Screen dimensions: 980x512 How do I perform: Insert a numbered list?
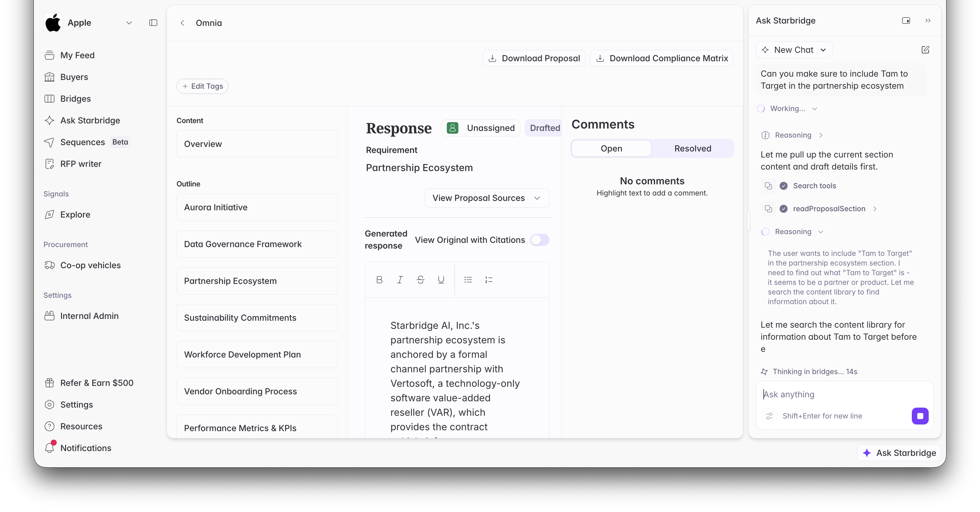click(x=488, y=280)
